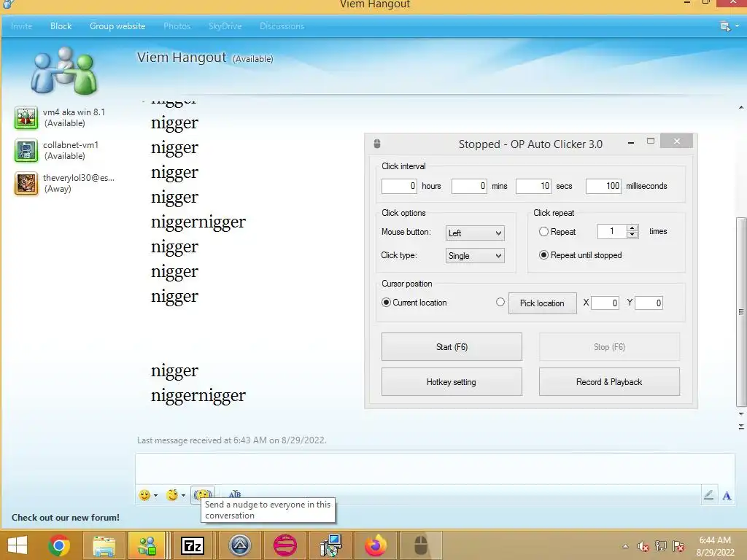
Task: Switch to auto clicker taskbar icon
Action: click(x=421, y=545)
